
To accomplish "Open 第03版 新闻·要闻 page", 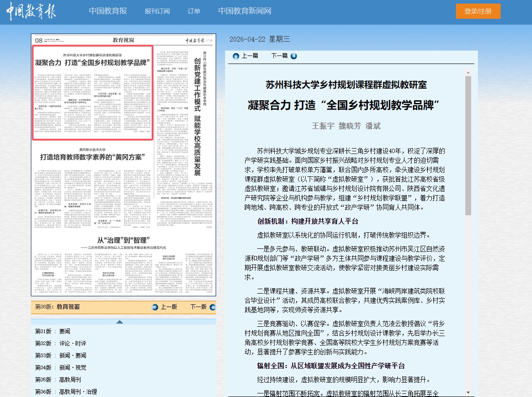I will [61, 355].
